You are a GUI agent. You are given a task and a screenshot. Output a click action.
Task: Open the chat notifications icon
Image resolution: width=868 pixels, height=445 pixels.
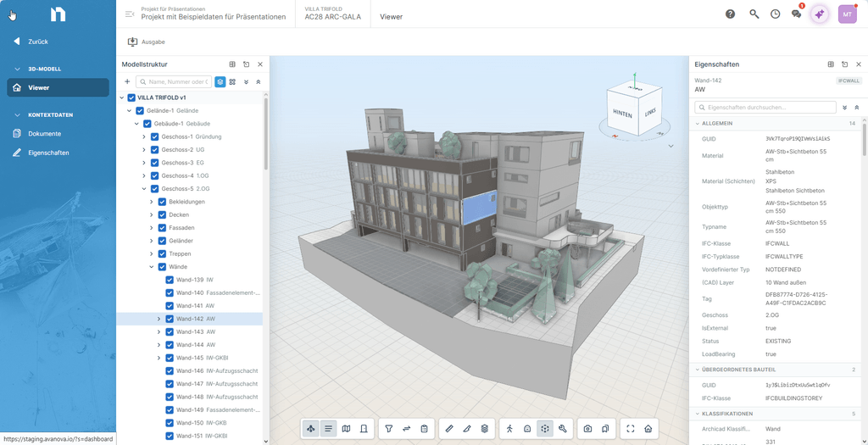point(797,14)
